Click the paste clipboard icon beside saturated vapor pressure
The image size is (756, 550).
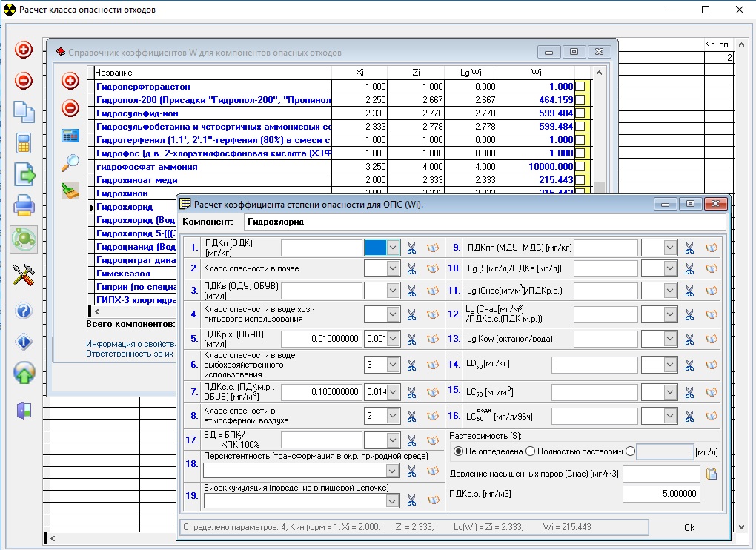pyautogui.click(x=712, y=474)
